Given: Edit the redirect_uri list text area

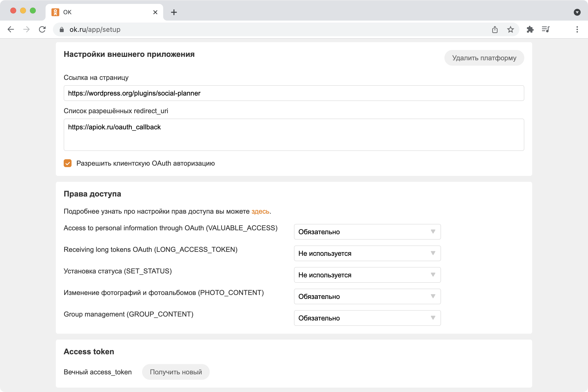Looking at the screenshot, I should 294,135.
